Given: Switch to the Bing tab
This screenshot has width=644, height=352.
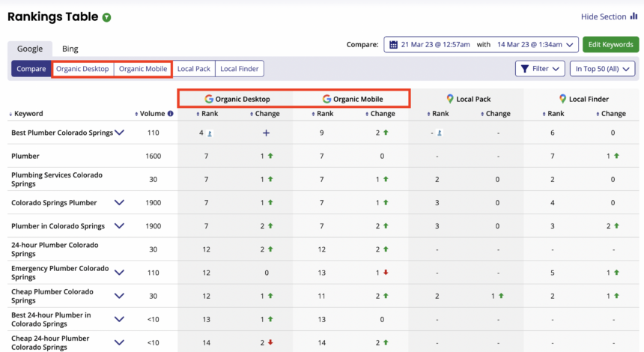Looking at the screenshot, I should pos(70,49).
